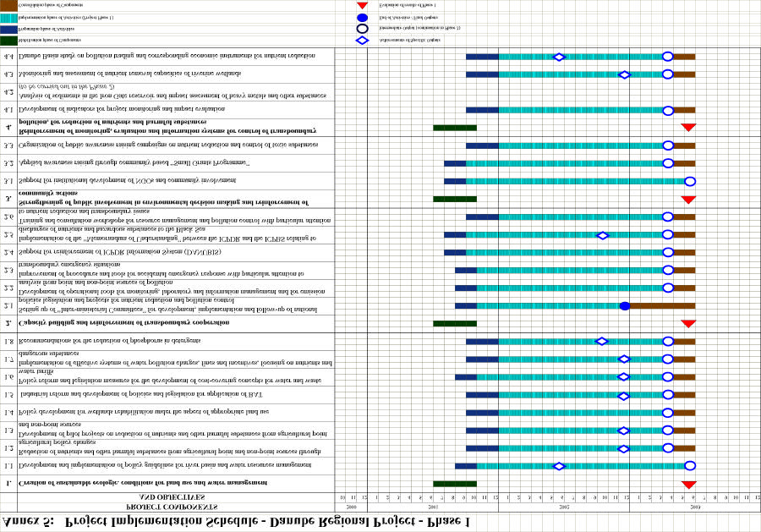The width and height of the screenshot is (761, 532).
Task: Click the blue diamond symbol in the legend
Action: tap(362, 40)
